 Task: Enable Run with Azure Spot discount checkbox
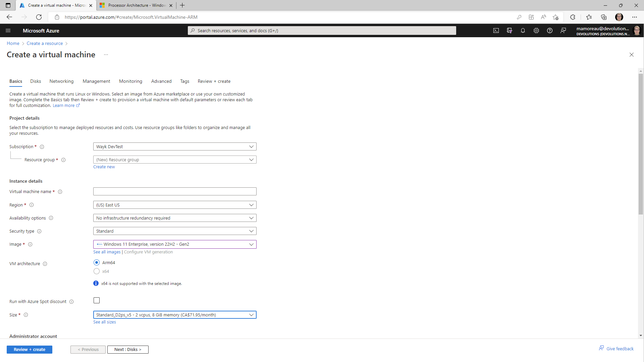(x=97, y=300)
